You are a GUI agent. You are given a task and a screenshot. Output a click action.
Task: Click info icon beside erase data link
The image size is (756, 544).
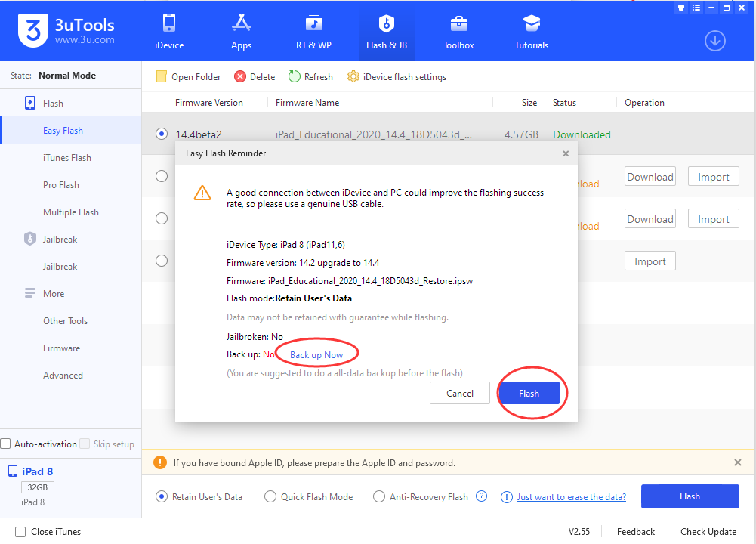(506, 496)
